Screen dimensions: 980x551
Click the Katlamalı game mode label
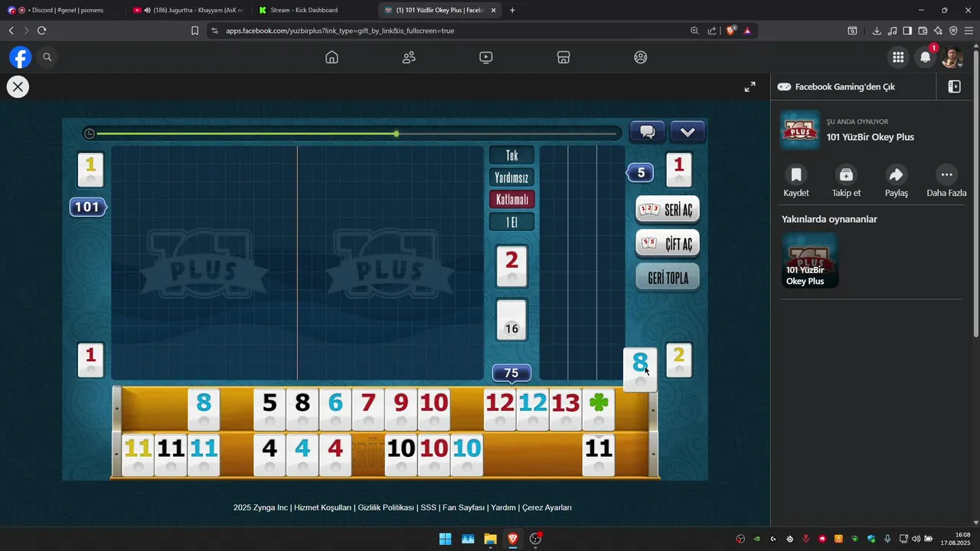[512, 200]
